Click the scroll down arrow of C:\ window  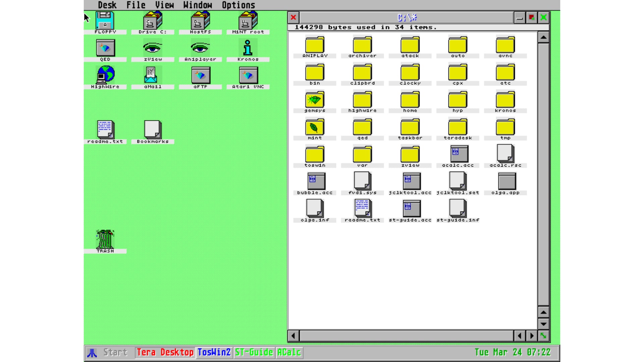pyautogui.click(x=543, y=324)
